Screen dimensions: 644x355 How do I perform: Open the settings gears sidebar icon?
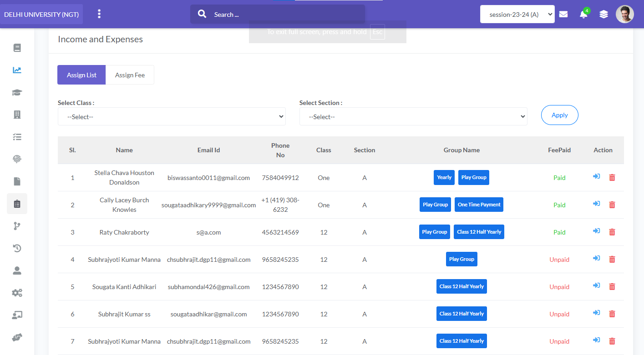tap(17, 293)
